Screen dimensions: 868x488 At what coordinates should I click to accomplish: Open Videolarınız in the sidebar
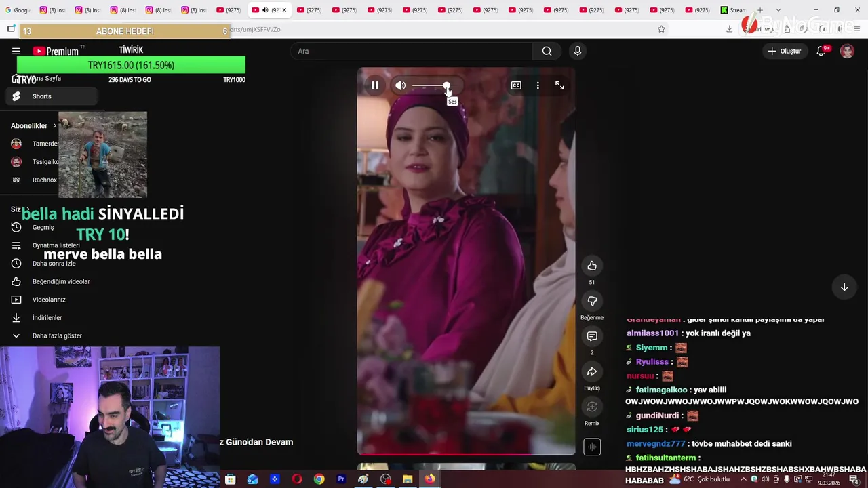[x=51, y=300]
